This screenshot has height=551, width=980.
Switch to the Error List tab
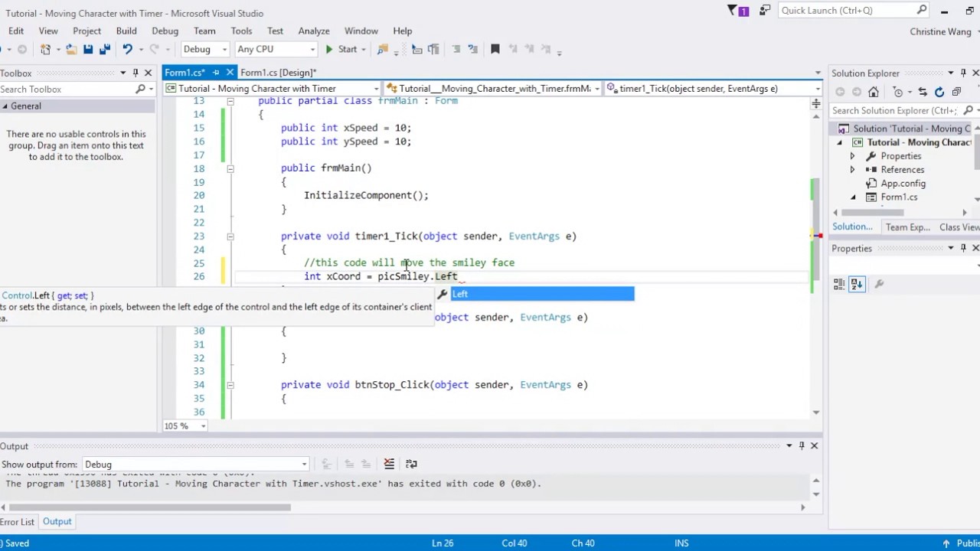tap(17, 522)
